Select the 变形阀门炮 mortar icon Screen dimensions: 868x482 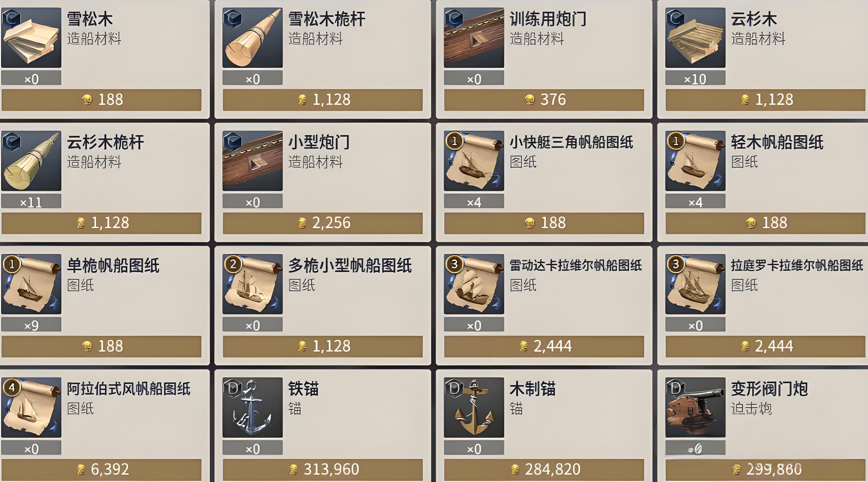click(695, 407)
